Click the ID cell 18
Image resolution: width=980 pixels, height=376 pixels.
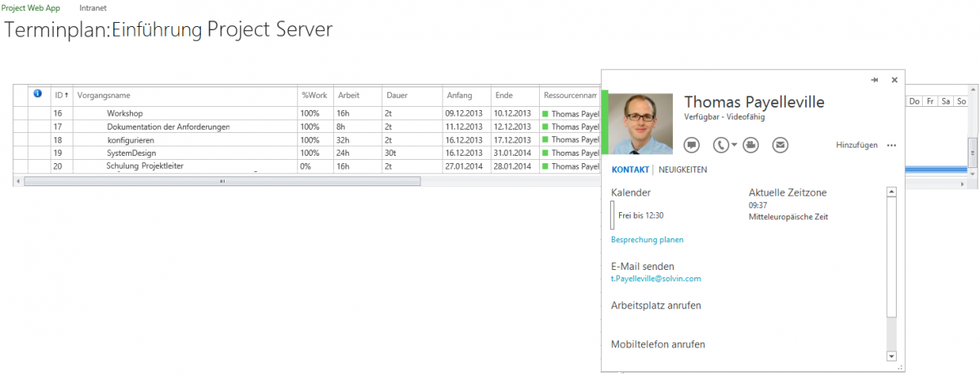click(x=61, y=139)
